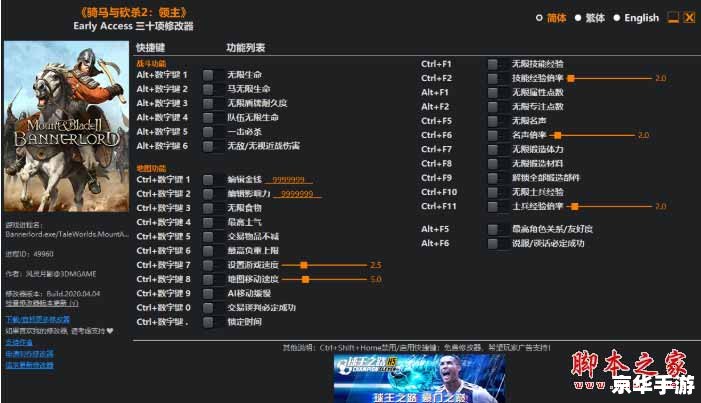Click the 地图功能 section heading
This screenshot has height=403, width=701.
pos(151,169)
